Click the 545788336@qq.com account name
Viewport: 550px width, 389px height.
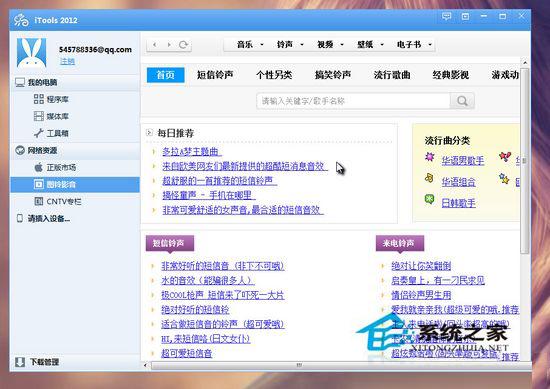click(95, 49)
